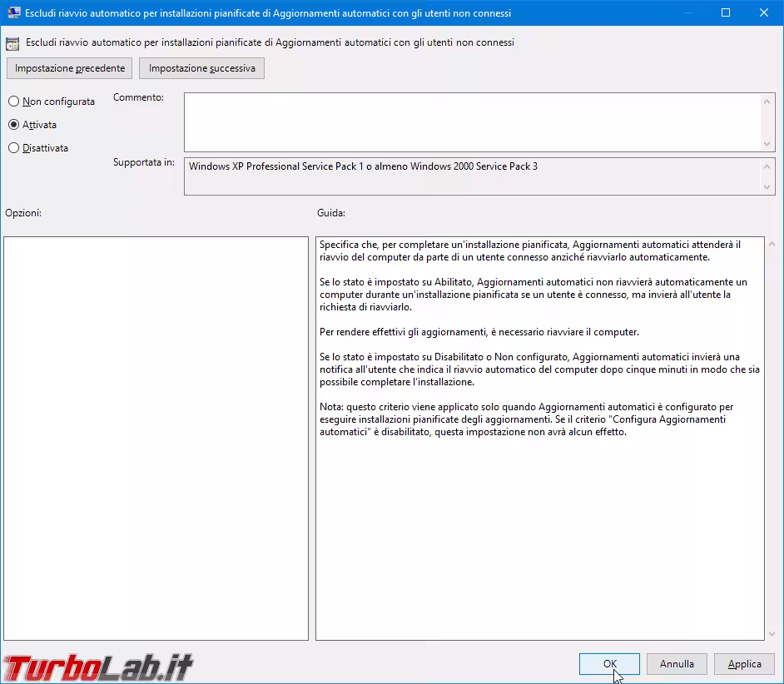This screenshot has height=684, width=784.
Task: Click the Annulla button
Action: (676, 664)
